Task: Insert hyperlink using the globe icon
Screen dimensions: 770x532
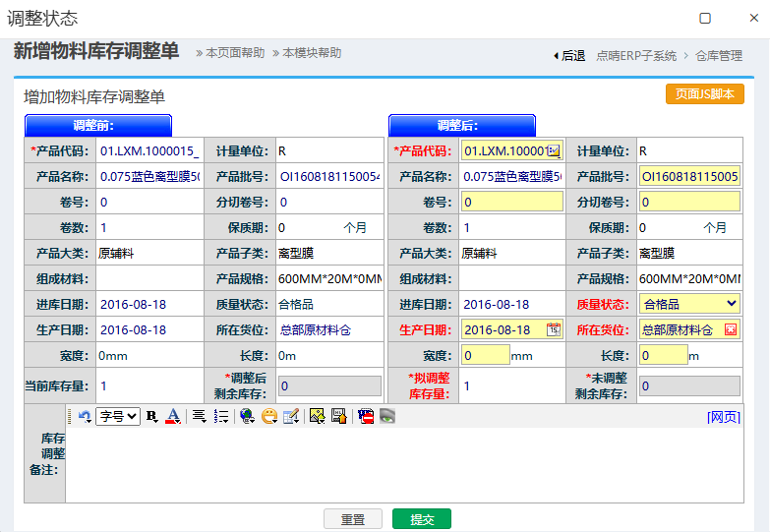Action: click(x=247, y=416)
